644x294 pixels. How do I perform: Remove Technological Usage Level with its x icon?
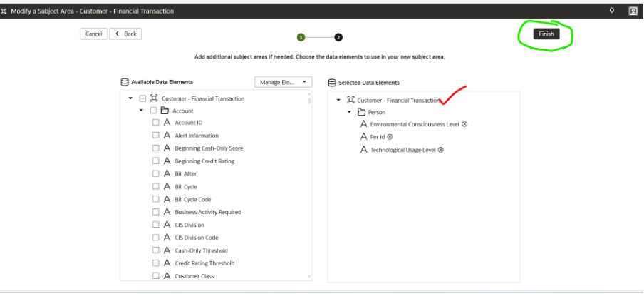coord(441,150)
